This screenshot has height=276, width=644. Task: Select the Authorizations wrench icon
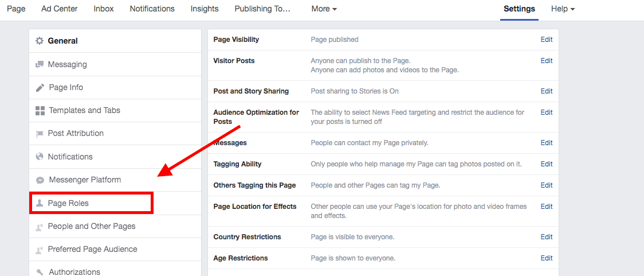[x=40, y=272]
